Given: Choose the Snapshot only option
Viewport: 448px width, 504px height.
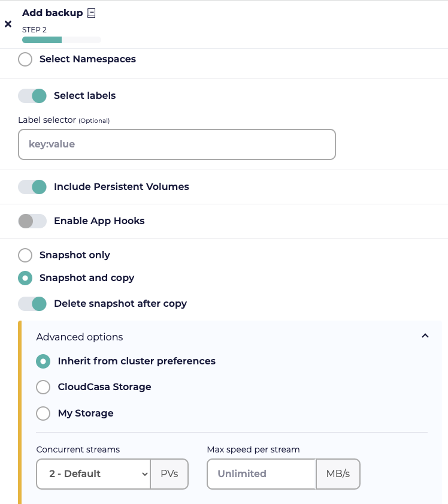Looking at the screenshot, I should pos(25,255).
